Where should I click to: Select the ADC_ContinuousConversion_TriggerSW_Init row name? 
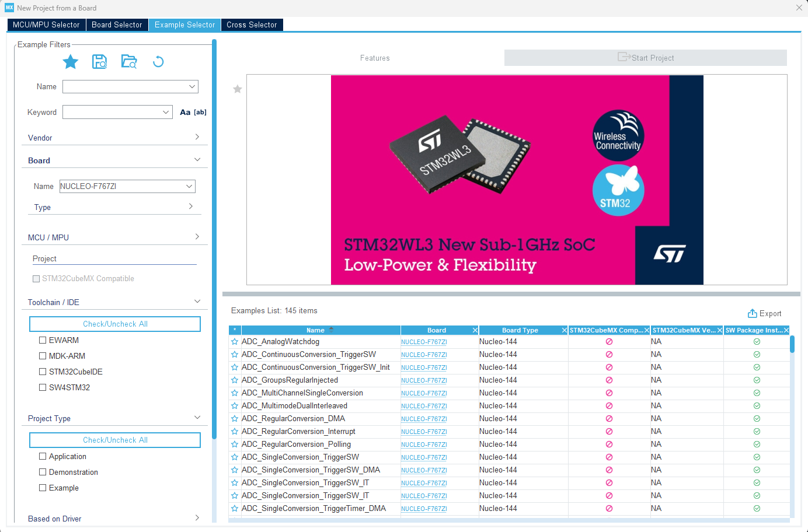click(316, 367)
